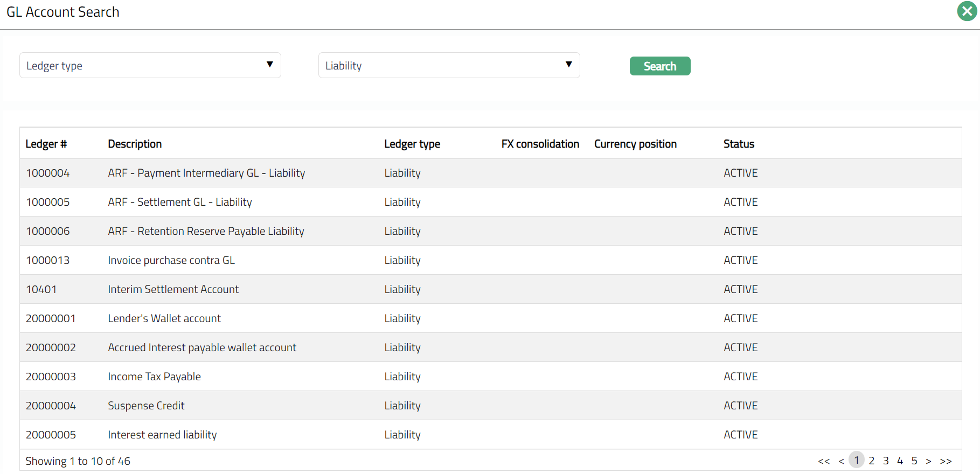This screenshot has width=980, height=474.
Task: Open page 4 of results
Action: coord(900,461)
